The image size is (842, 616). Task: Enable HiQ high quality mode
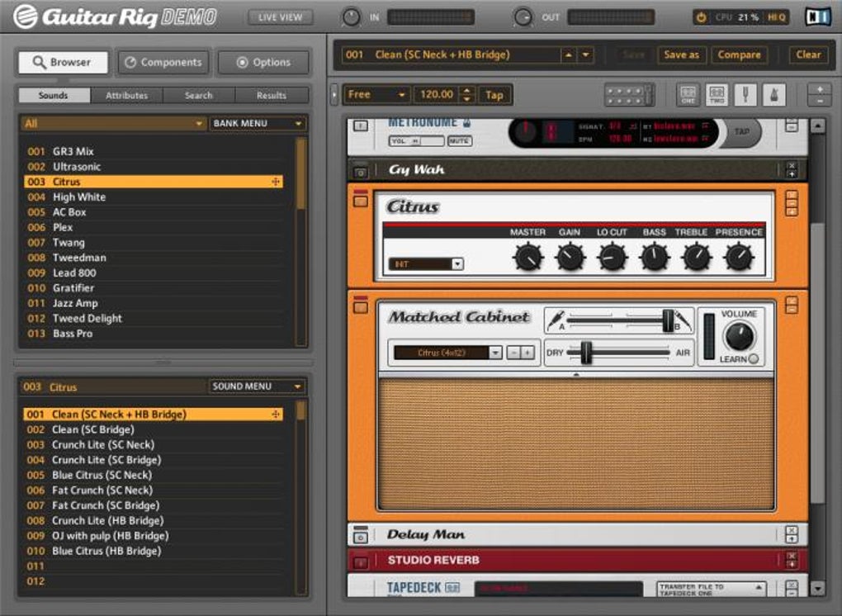coord(777,17)
